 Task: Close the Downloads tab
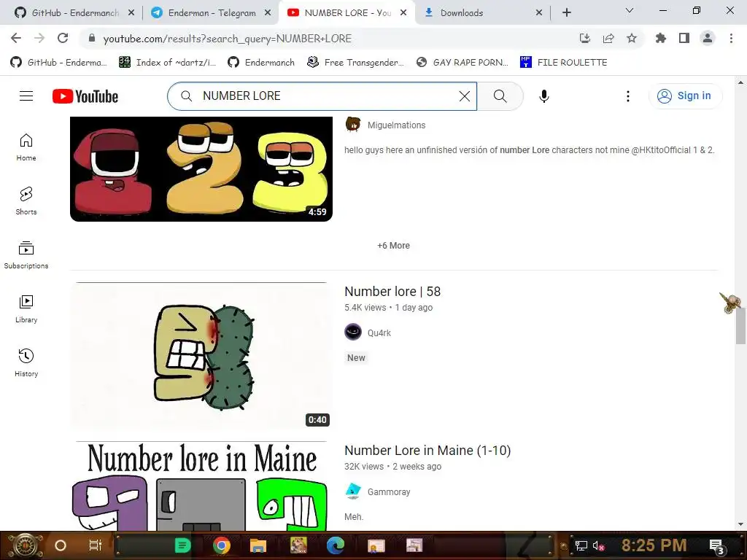point(539,12)
